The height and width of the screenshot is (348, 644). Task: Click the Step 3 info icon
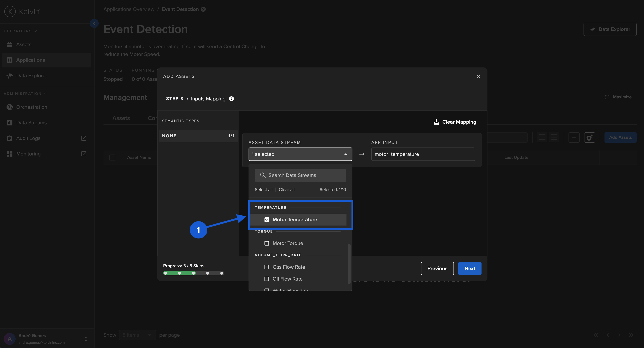[231, 99]
